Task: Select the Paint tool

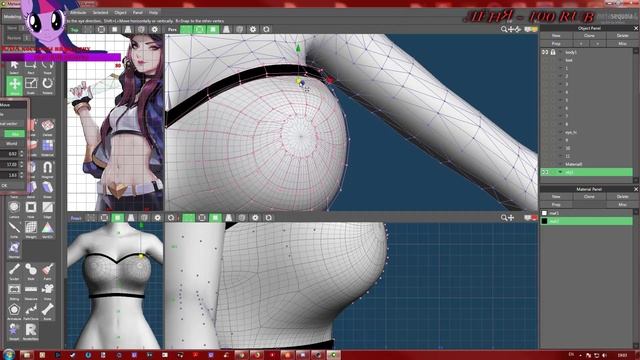Action: [47, 271]
